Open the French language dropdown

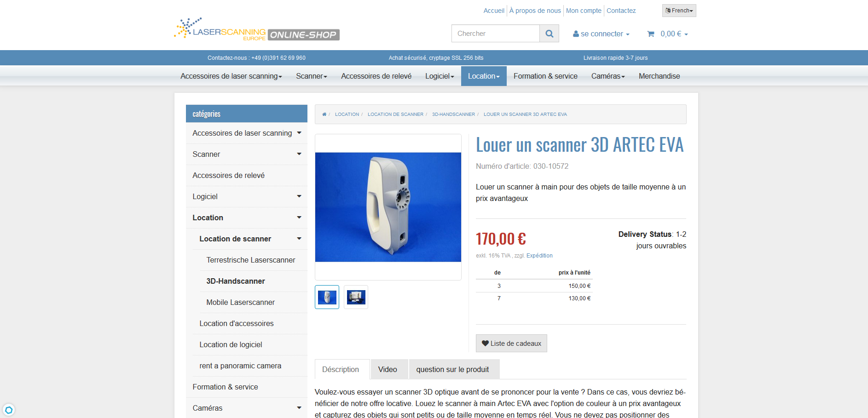tap(679, 11)
